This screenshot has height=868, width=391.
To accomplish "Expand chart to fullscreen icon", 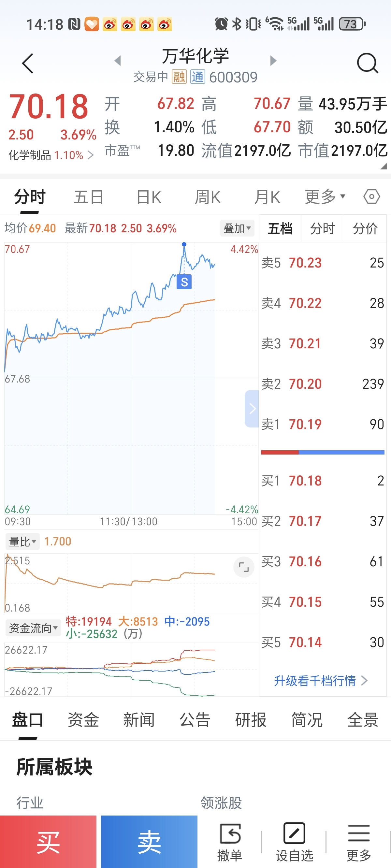I will (244, 567).
